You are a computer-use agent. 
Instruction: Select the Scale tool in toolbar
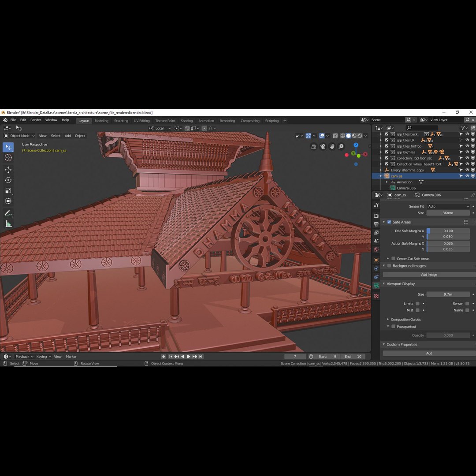8,191
